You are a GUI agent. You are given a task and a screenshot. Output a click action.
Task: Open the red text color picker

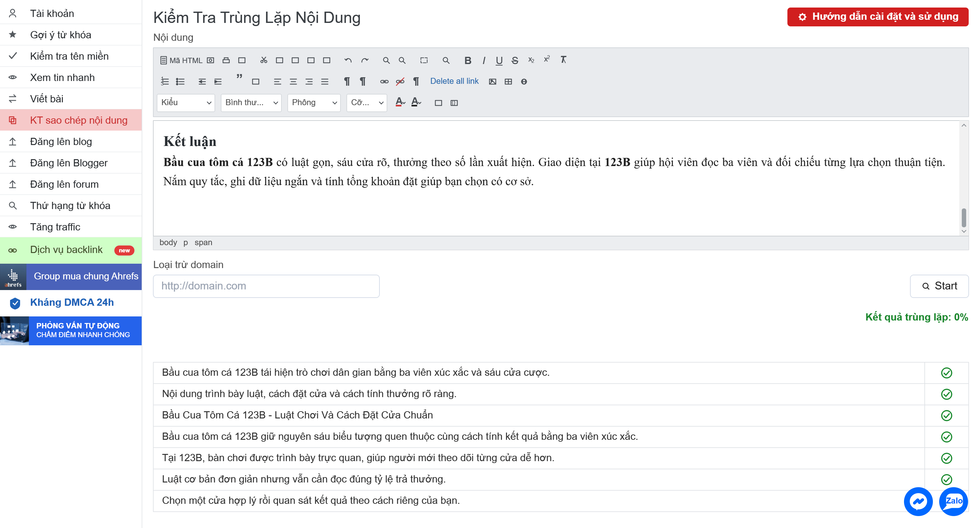click(400, 102)
